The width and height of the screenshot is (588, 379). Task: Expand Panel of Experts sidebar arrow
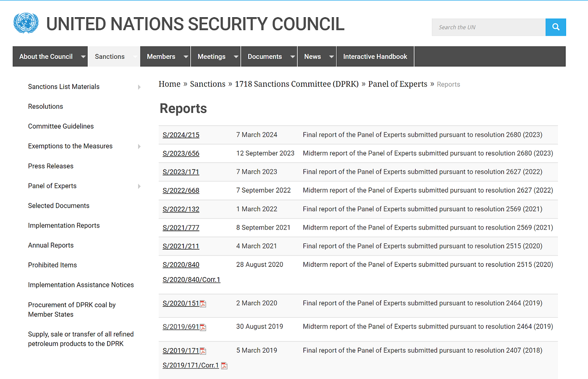pyautogui.click(x=139, y=186)
